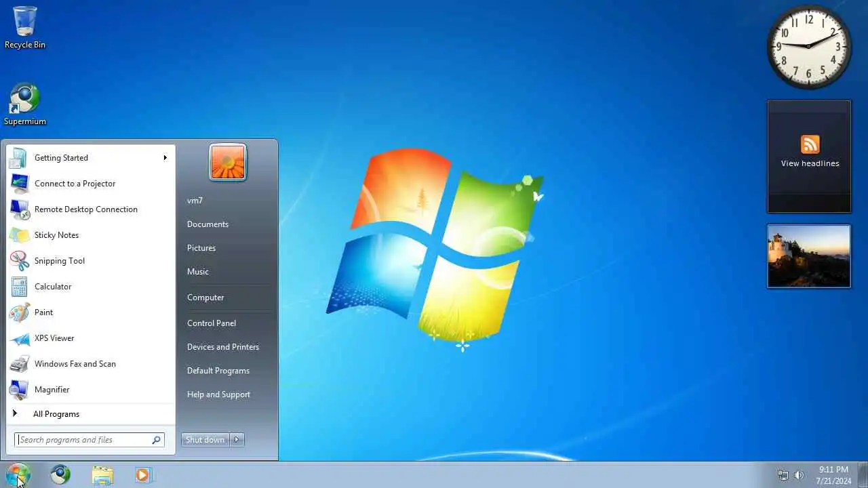This screenshot has height=488, width=868.
Task: Launch Connect to a Projector
Action: click(91, 184)
